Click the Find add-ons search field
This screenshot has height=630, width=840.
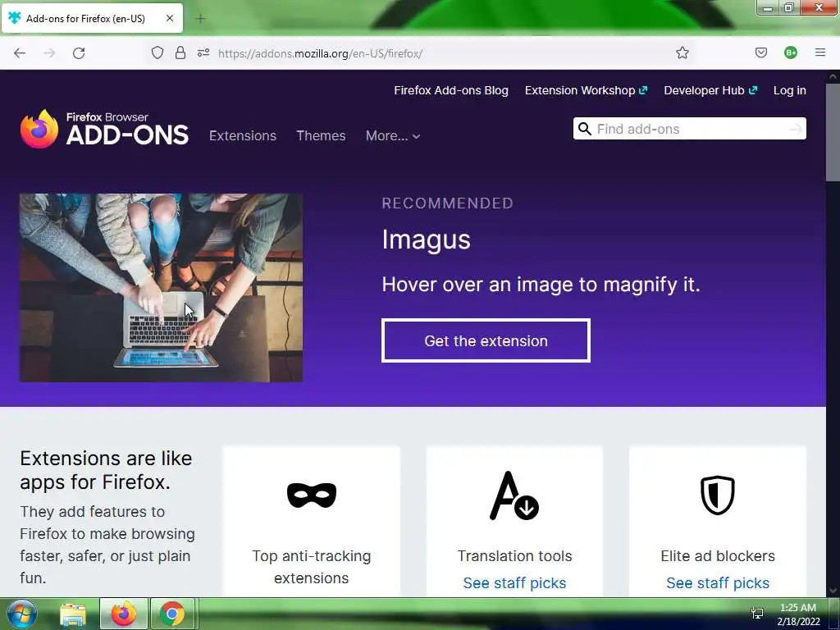tap(689, 129)
